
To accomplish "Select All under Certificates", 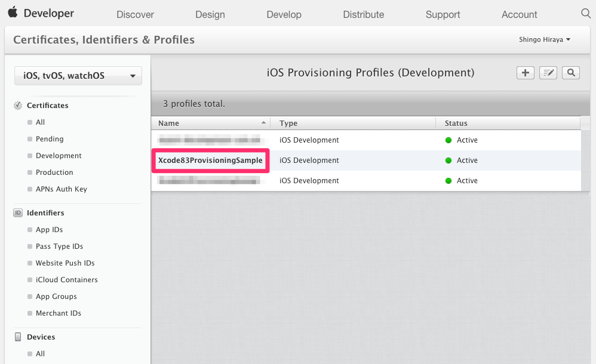I will tap(40, 122).
